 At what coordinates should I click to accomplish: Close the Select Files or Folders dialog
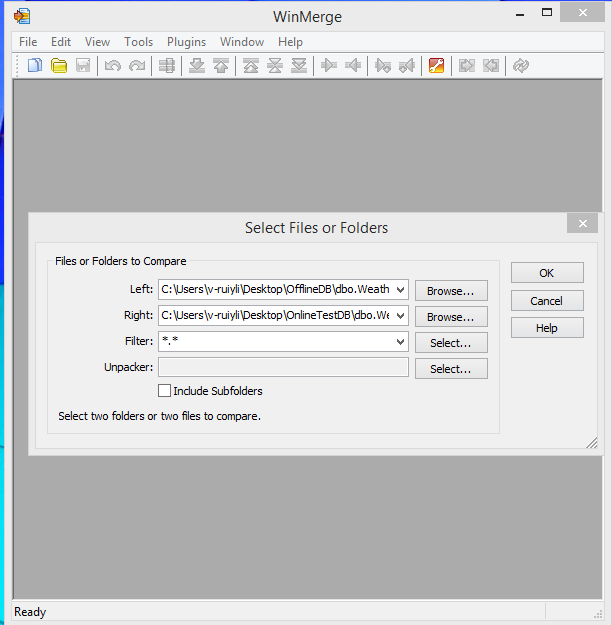[x=581, y=224]
